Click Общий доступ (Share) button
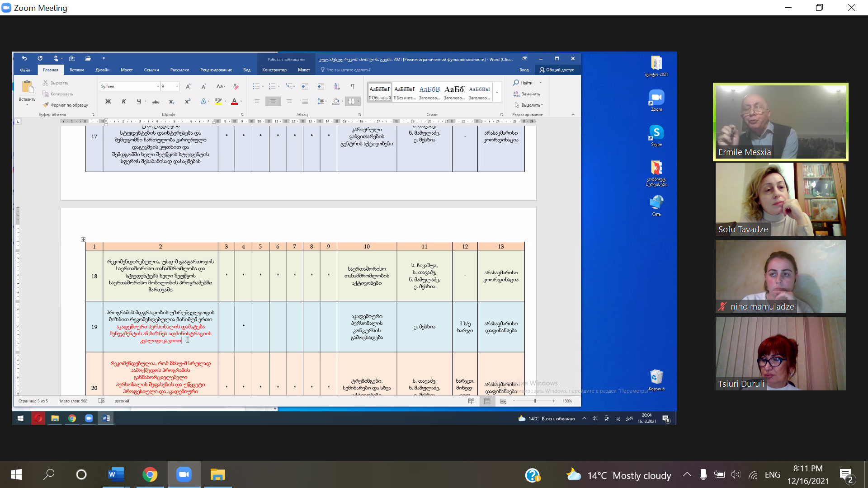Viewport: 868px width, 488px height. [x=557, y=70]
